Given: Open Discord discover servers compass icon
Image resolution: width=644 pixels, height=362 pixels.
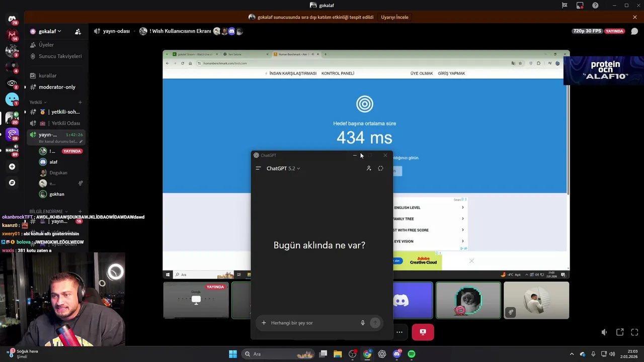Looking at the screenshot, I should click(x=12, y=183).
